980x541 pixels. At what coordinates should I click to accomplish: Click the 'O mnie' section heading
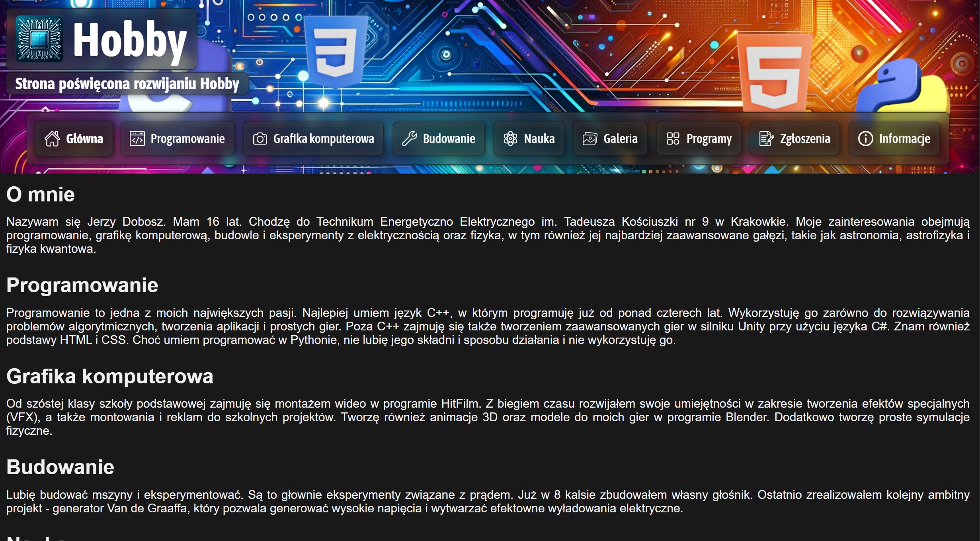coord(41,195)
